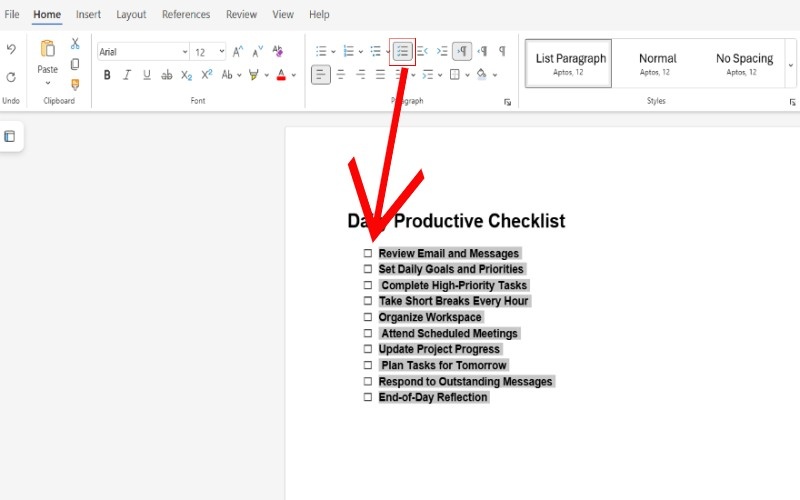The image size is (800, 500).
Task: Open the Help tab
Action: click(319, 14)
